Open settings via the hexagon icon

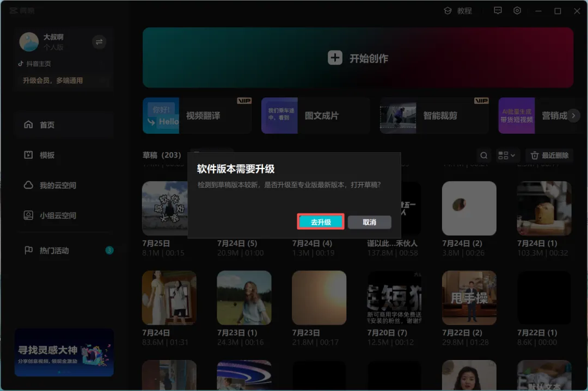[x=517, y=10]
